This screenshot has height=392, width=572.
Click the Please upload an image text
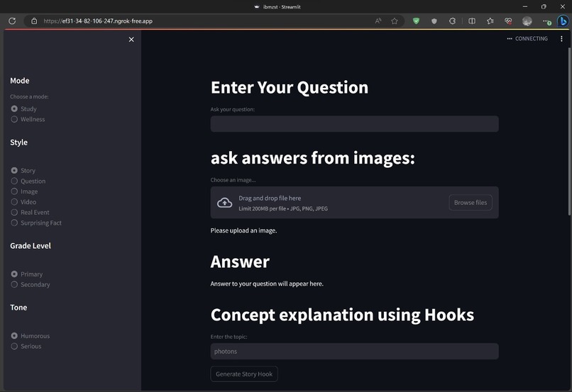[243, 230]
